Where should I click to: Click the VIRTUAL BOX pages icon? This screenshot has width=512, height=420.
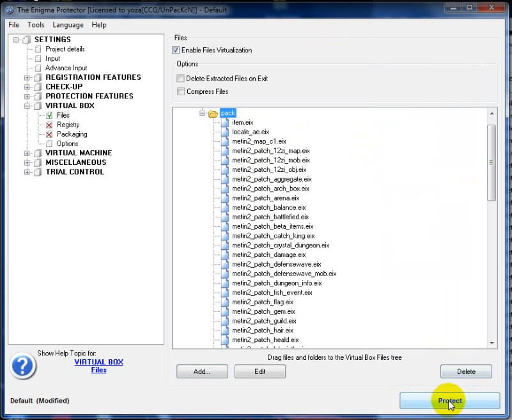pos(38,106)
